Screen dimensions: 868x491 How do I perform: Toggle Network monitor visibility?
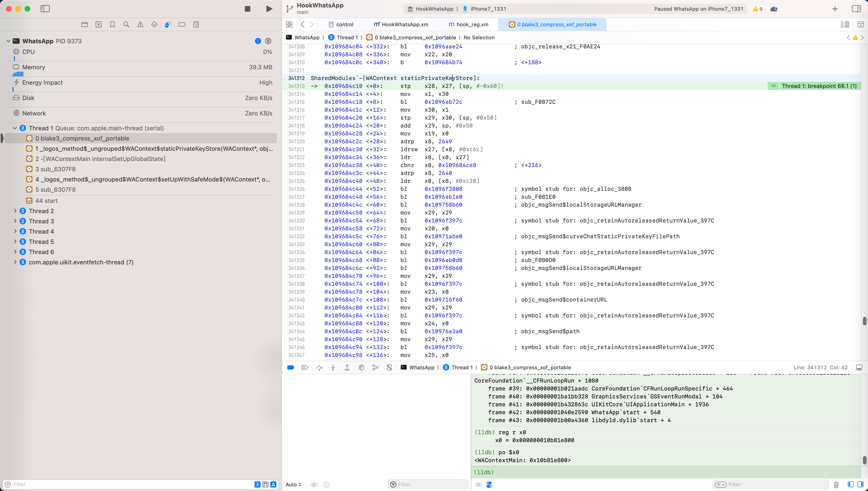(34, 113)
